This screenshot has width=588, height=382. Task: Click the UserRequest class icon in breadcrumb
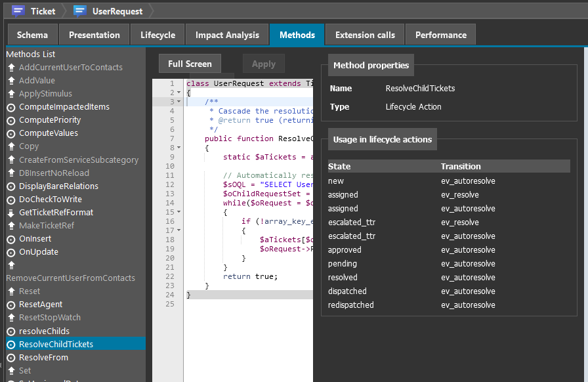coord(80,11)
